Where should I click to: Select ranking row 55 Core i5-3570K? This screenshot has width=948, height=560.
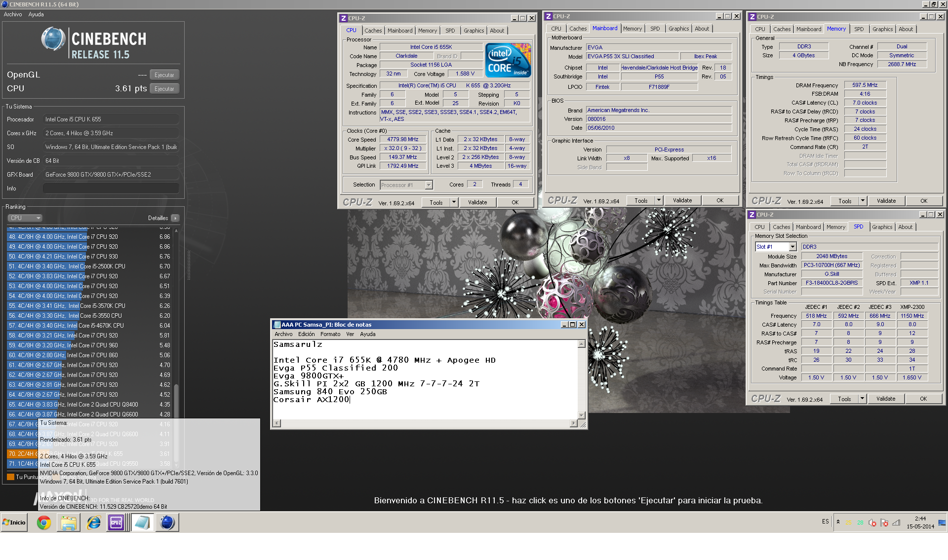tap(89, 306)
